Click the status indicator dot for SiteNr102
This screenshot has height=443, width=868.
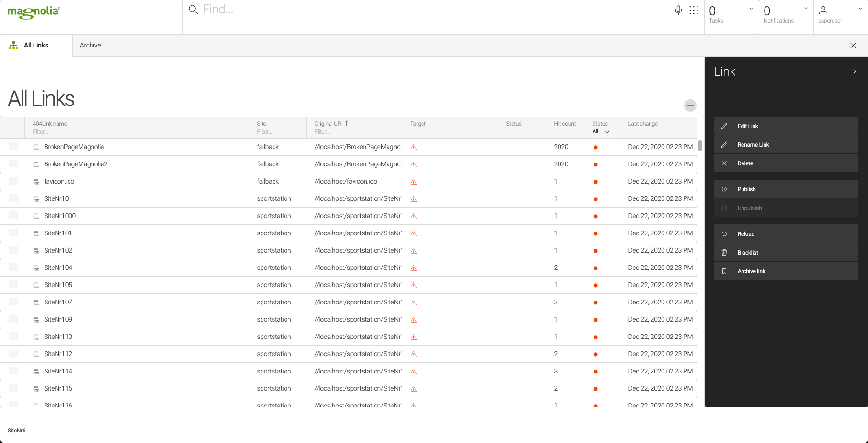tap(595, 250)
